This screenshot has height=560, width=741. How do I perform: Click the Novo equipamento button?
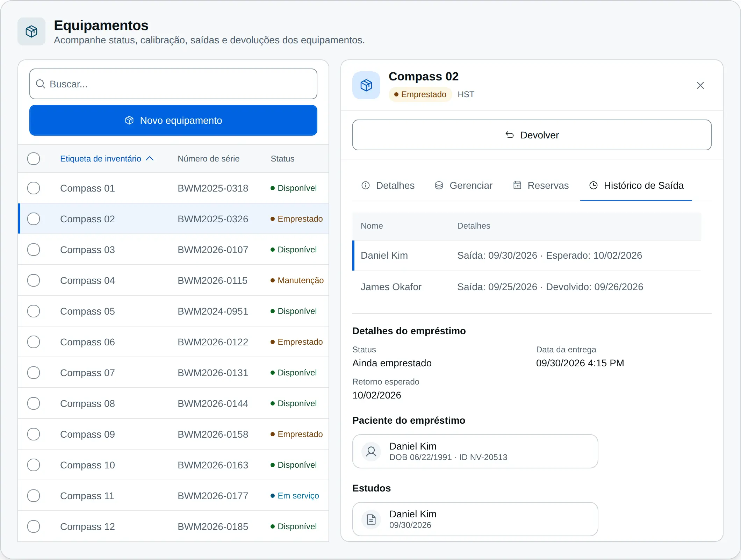coord(173,120)
